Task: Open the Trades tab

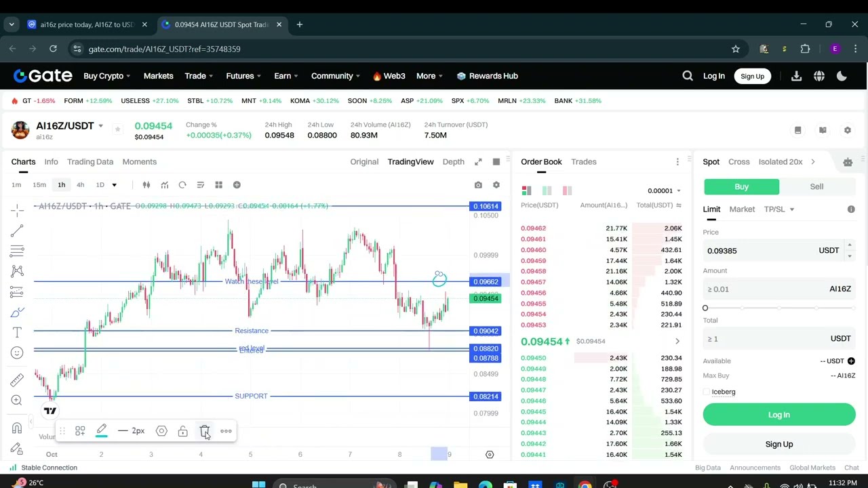Action: point(583,162)
